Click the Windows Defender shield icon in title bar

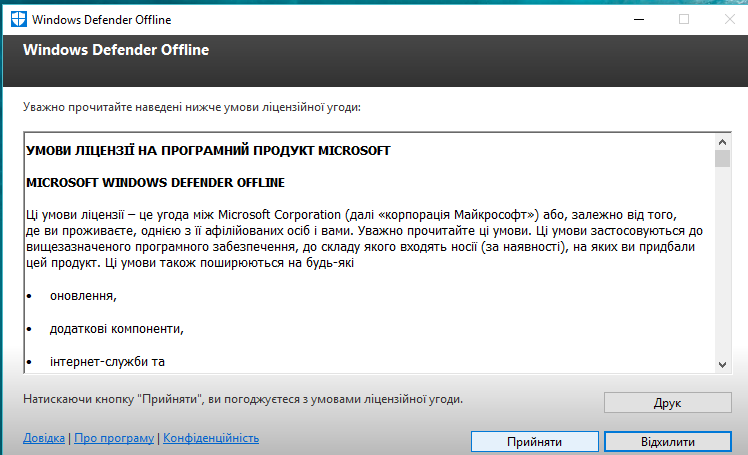click(19, 20)
